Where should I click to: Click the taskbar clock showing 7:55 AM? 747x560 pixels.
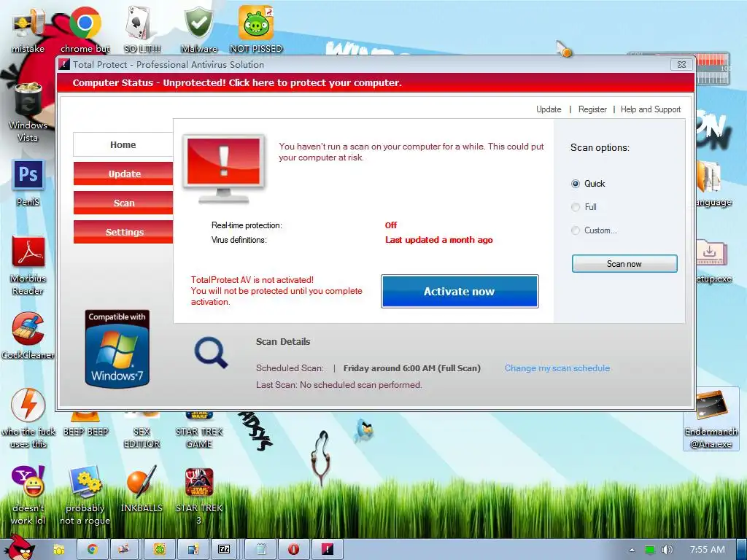(707, 550)
